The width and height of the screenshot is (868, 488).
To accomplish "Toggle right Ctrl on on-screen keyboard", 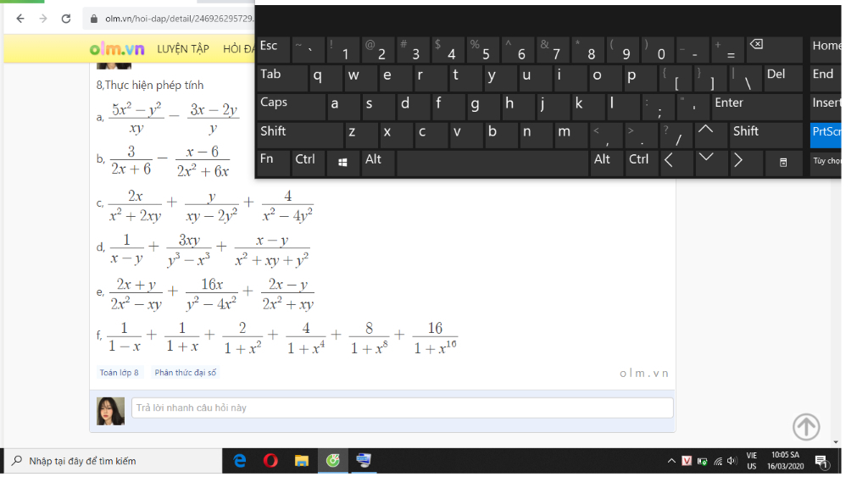I will pos(642,163).
